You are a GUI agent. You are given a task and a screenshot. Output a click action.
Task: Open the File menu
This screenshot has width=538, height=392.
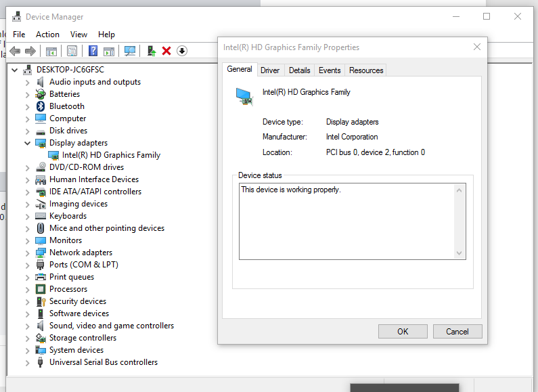(19, 35)
